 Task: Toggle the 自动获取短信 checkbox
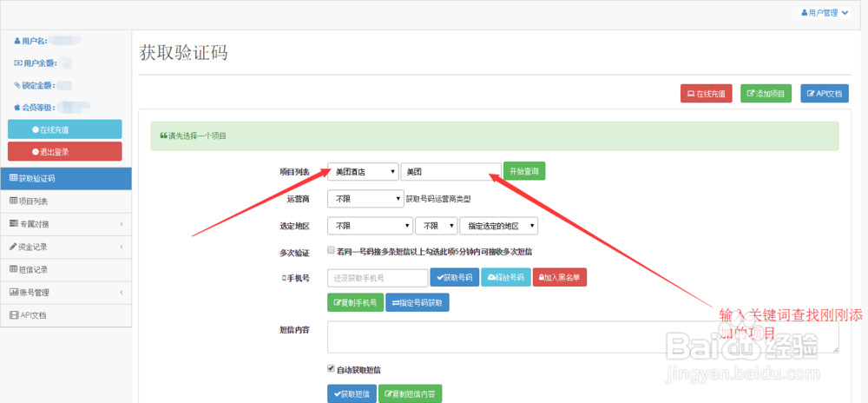pos(331,368)
